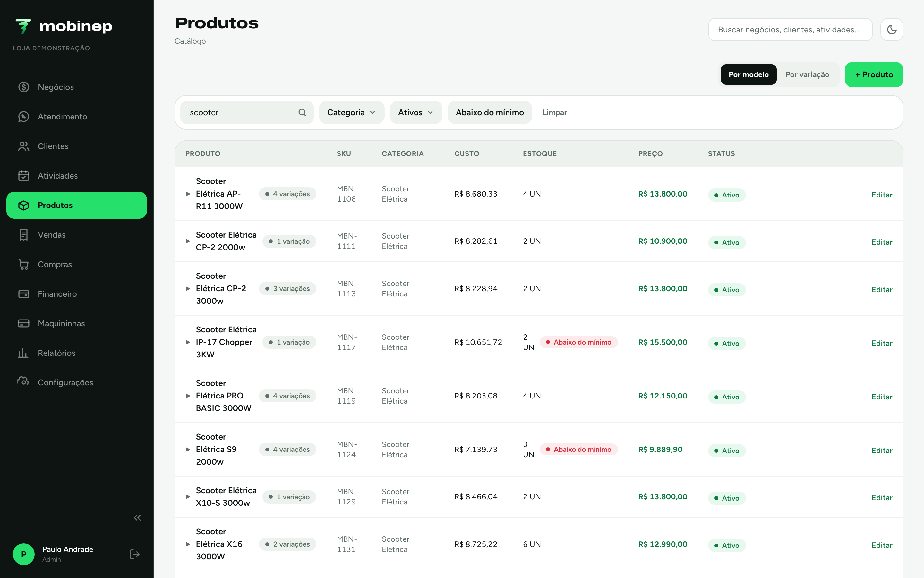The image size is (924, 578).
Task: Edit the MBN-1106 product
Action: [x=882, y=195]
